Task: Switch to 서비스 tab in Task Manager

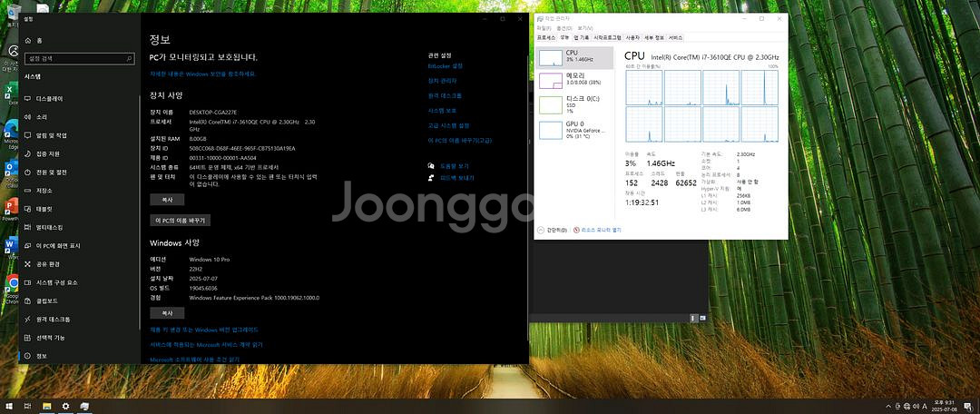Action: click(x=676, y=38)
